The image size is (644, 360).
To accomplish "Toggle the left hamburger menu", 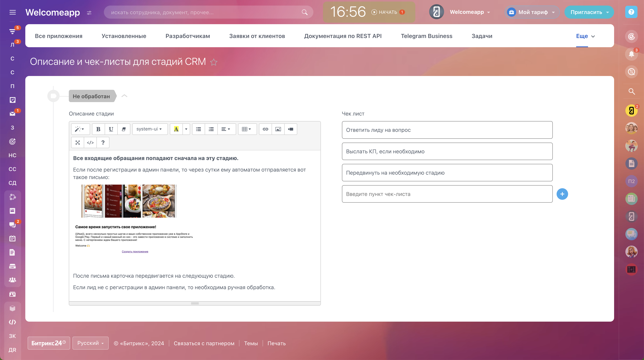I will pos(12,12).
